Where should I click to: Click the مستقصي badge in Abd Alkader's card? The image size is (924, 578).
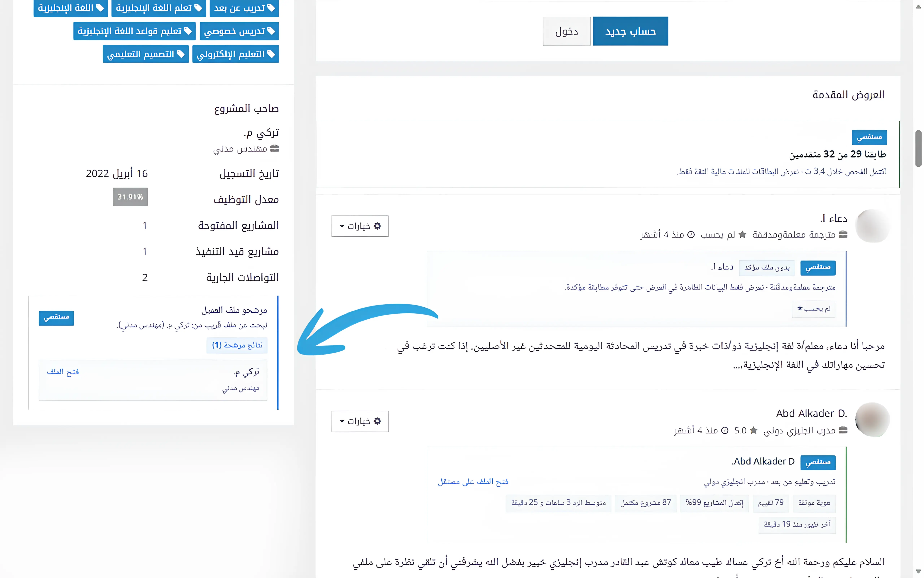(818, 462)
